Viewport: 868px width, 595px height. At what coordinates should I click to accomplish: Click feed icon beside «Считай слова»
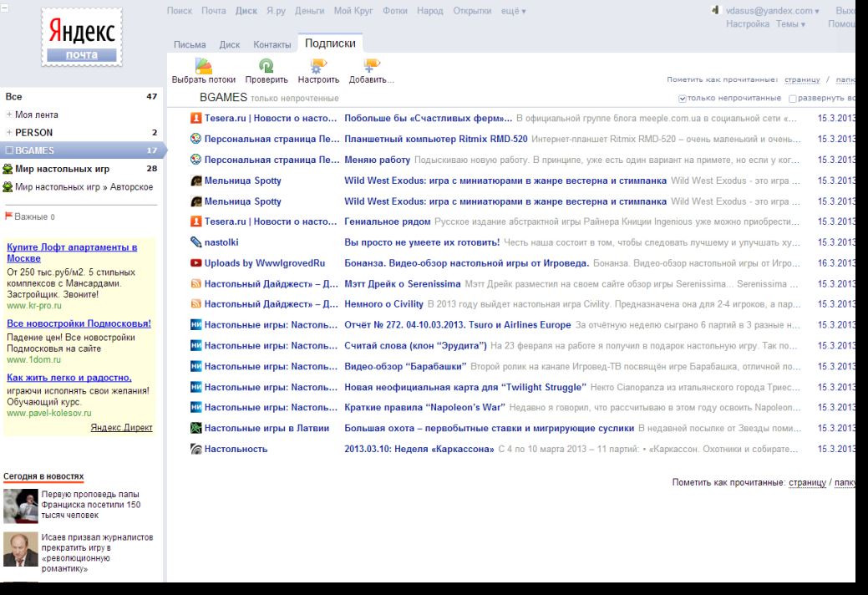coord(196,345)
